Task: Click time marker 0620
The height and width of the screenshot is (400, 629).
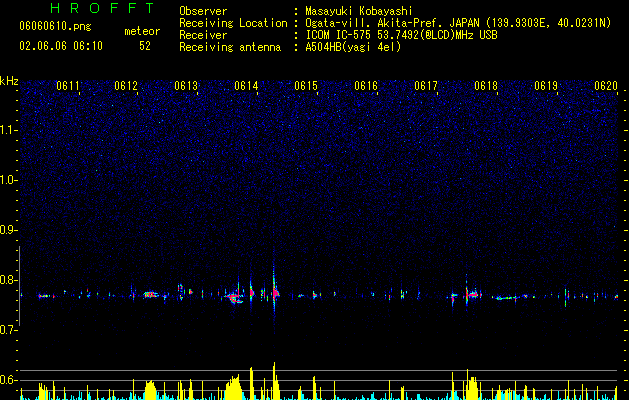Action: coord(606,86)
